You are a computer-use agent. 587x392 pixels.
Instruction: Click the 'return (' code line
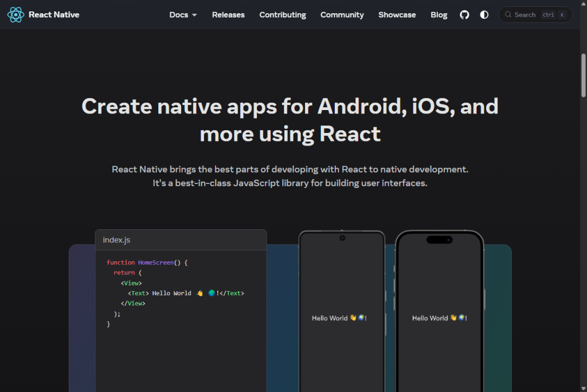pyautogui.click(x=128, y=273)
